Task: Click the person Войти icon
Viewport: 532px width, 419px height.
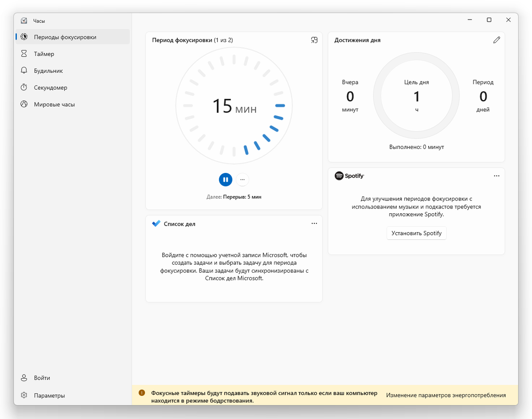Action: (24, 378)
